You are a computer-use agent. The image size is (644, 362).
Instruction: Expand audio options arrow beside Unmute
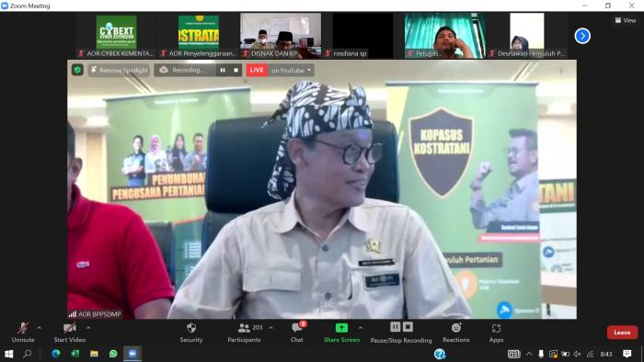[x=39, y=328]
